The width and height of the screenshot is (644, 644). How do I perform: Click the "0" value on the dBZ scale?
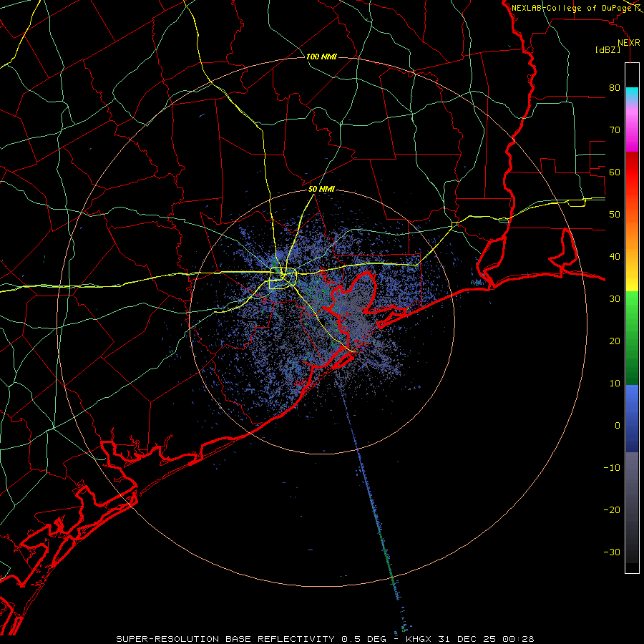618,426
